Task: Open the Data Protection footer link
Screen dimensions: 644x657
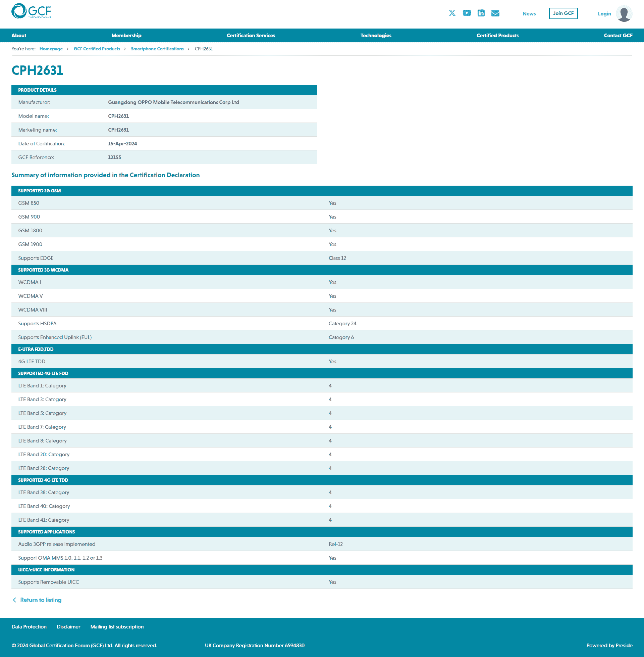Action: coord(29,626)
